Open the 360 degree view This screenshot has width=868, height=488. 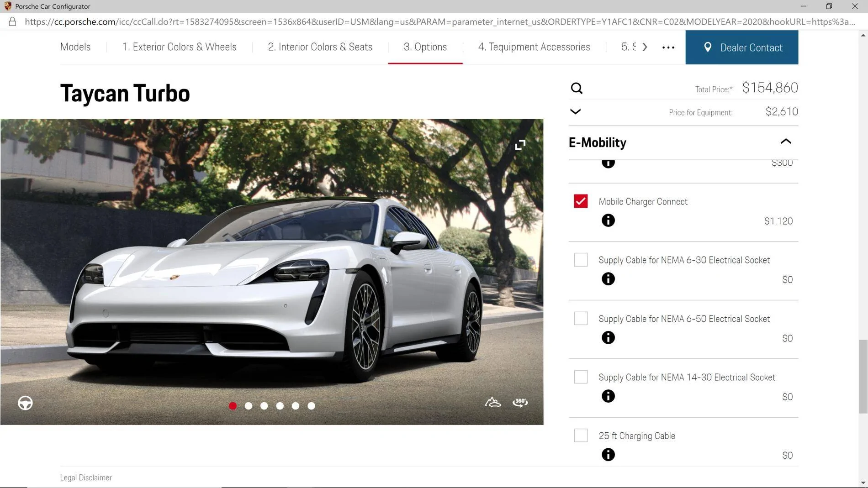pyautogui.click(x=520, y=402)
